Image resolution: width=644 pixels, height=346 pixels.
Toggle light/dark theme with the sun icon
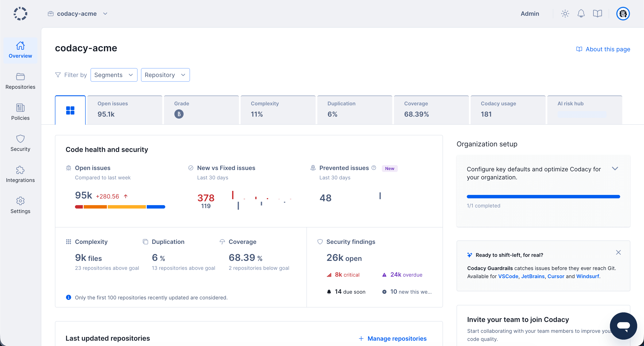point(565,13)
